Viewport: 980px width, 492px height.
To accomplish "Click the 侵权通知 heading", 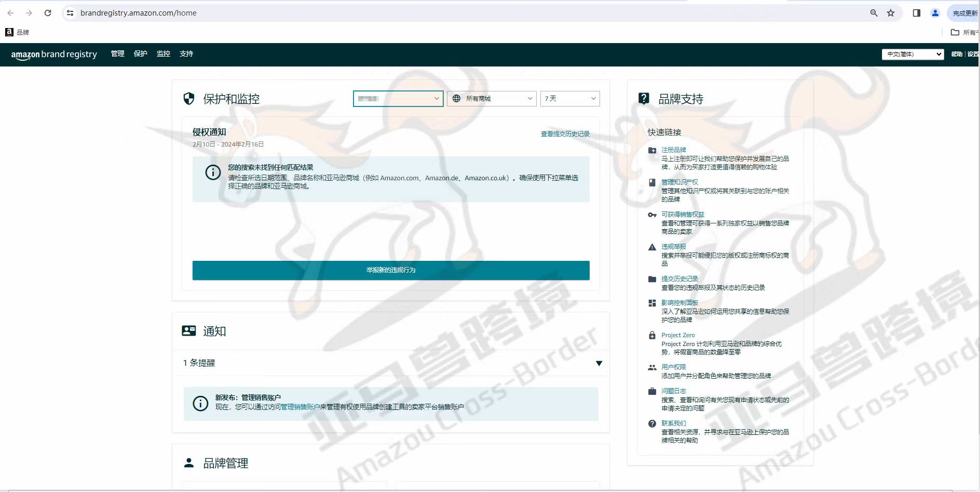I will pos(209,132).
